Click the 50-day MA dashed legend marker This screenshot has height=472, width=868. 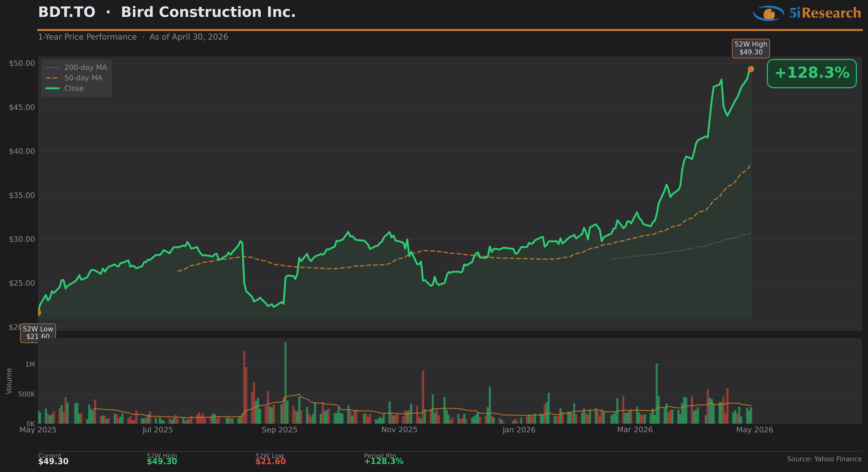[x=52, y=78]
